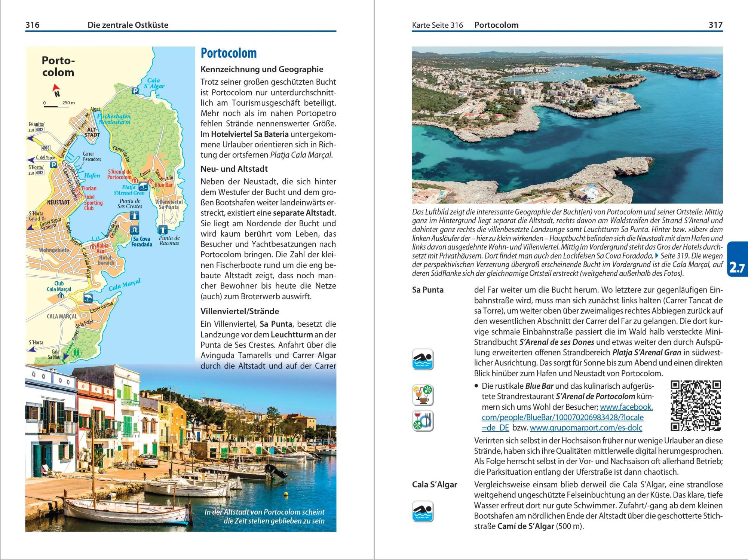Screen dimensions: 748x560
Task: Click the swimmer icon beside the Sa Punta text
Action: [x=423, y=359]
